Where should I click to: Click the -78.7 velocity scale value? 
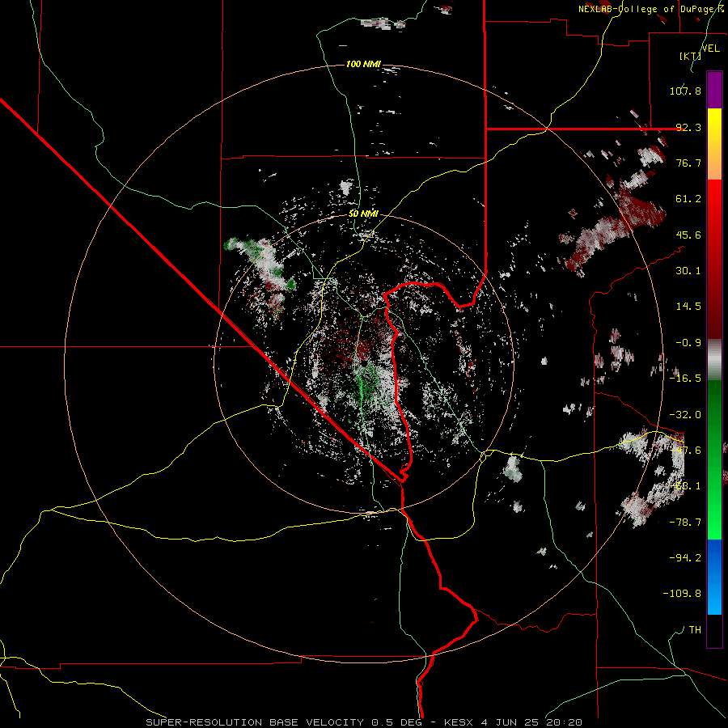[x=685, y=523]
